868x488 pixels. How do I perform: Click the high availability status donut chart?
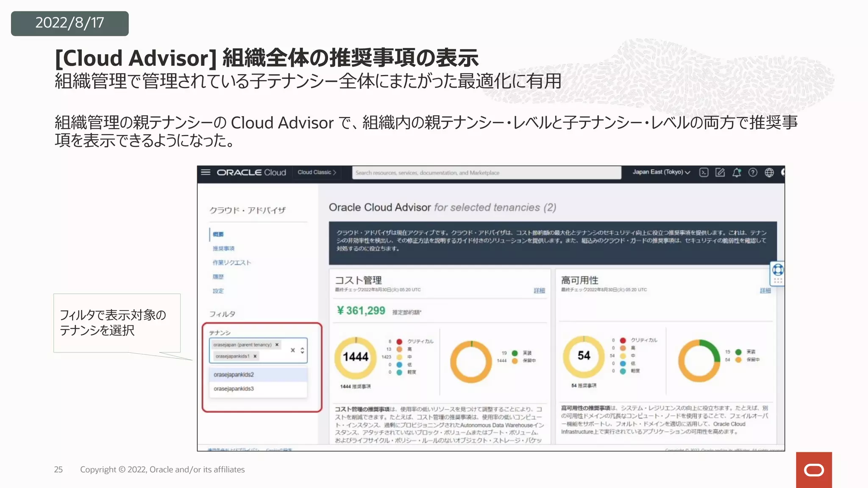699,360
